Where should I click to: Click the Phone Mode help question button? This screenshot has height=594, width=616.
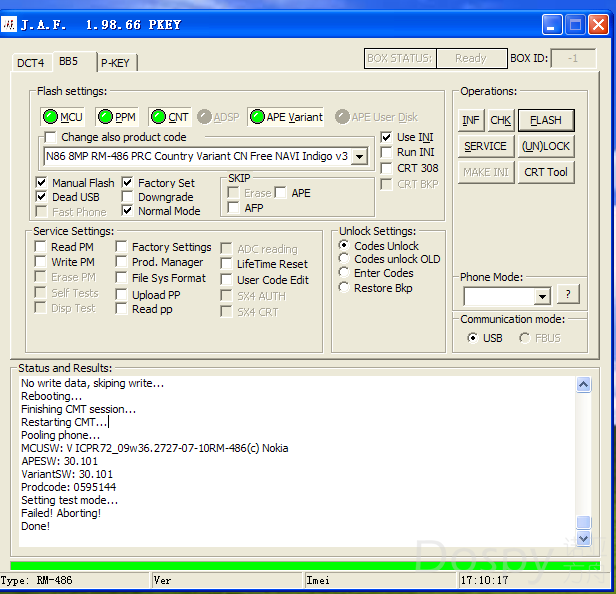[x=568, y=294]
